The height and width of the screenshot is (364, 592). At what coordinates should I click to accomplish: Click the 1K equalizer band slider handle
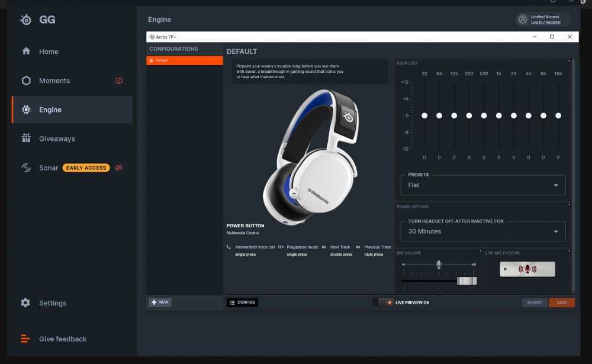[498, 115]
